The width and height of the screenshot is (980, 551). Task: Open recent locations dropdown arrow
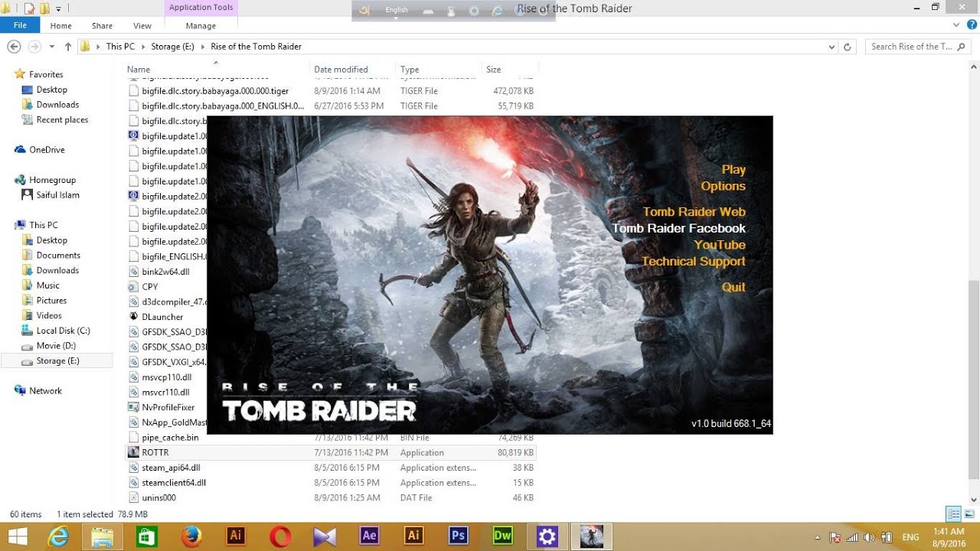[52, 47]
